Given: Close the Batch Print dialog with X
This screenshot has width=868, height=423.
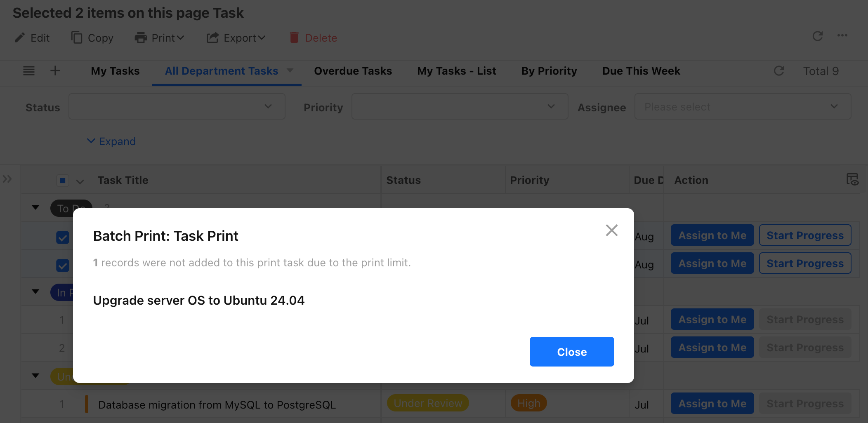Looking at the screenshot, I should (611, 230).
